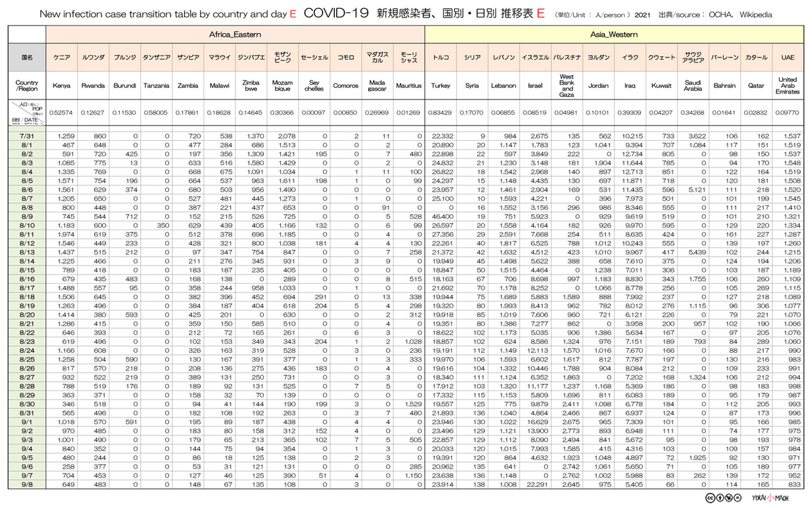Select the Israel column header
This screenshot has height=508, width=812.
(535, 86)
